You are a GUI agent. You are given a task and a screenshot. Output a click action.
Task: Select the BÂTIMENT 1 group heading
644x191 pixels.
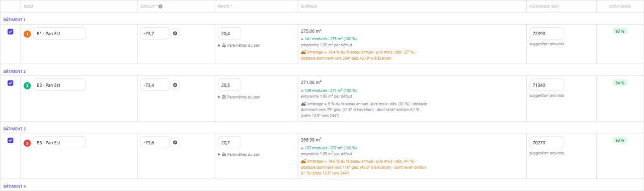[x=14, y=20]
